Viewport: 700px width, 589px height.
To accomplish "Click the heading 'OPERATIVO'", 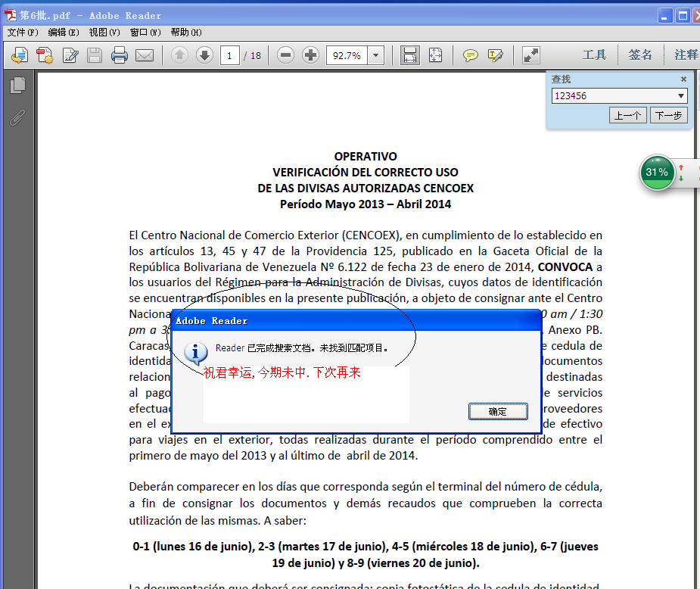I will (366, 156).
